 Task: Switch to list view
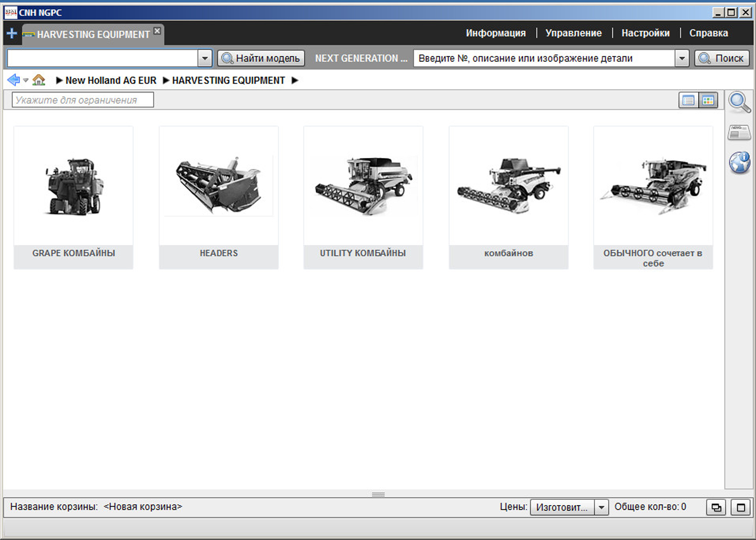688,100
